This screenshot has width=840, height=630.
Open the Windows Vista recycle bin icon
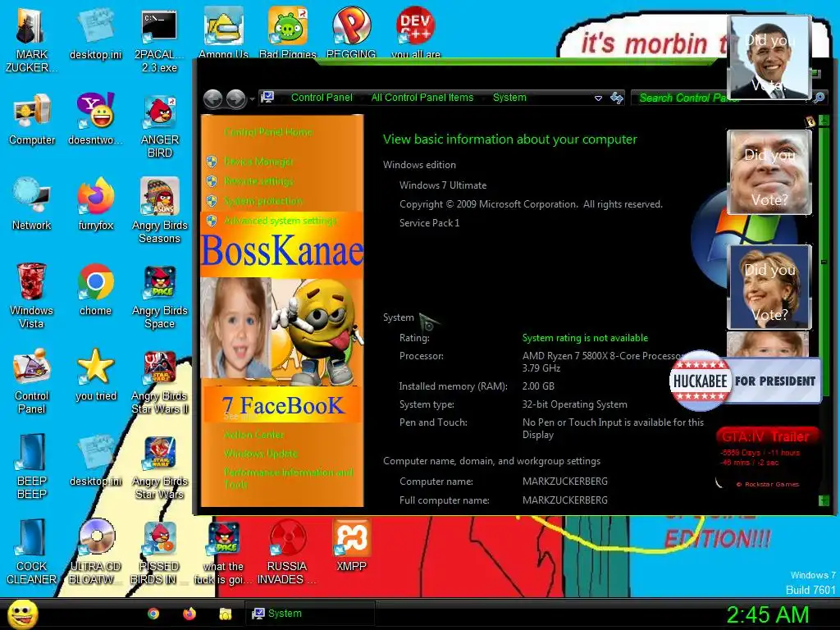click(x=32, y=296)
